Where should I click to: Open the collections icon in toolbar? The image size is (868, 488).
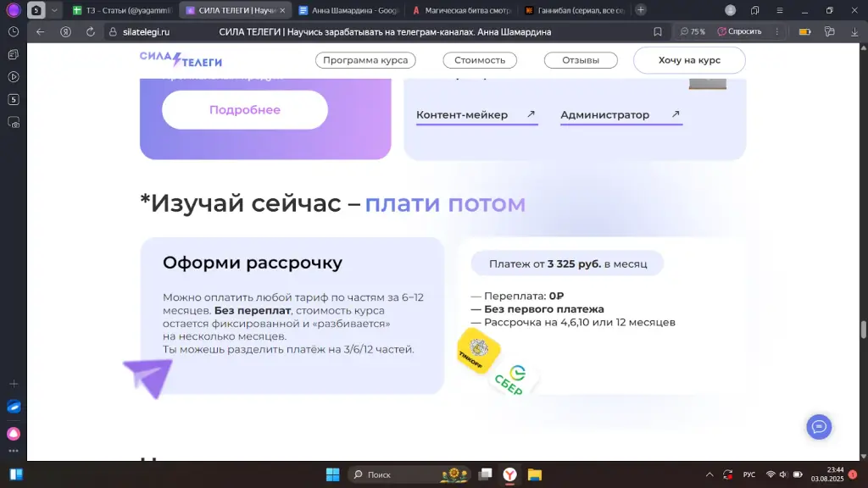coord(829,32)
